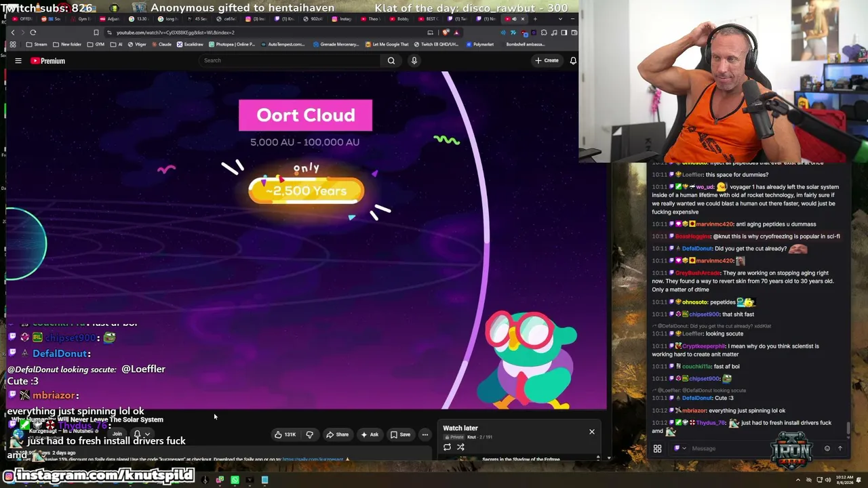868x488 pixels.
Task: Click chat scrollbar down arrow
Action: tap(848, 437)
